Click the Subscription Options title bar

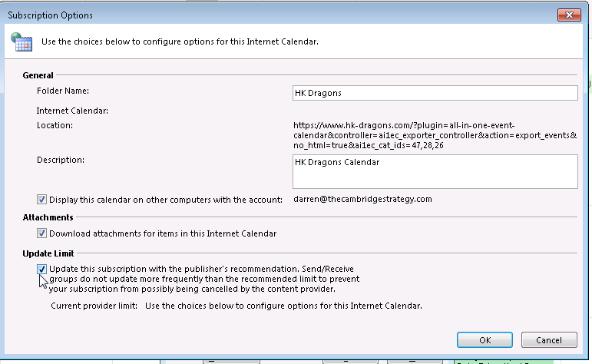230,15
